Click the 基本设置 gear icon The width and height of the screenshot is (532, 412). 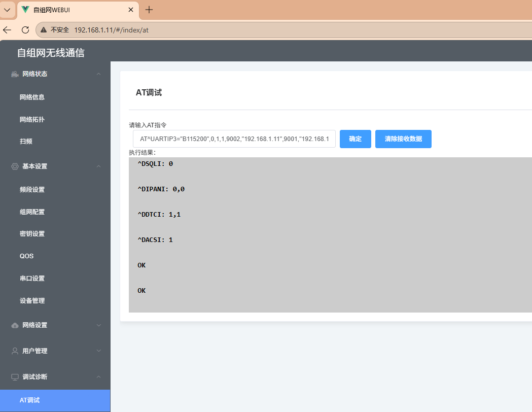(x=15, y=166)
